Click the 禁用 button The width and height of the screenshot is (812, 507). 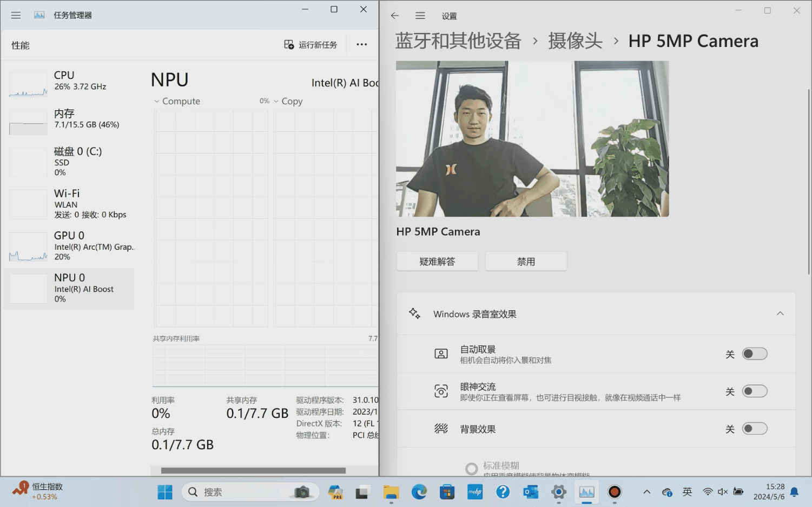pos(526,262)
